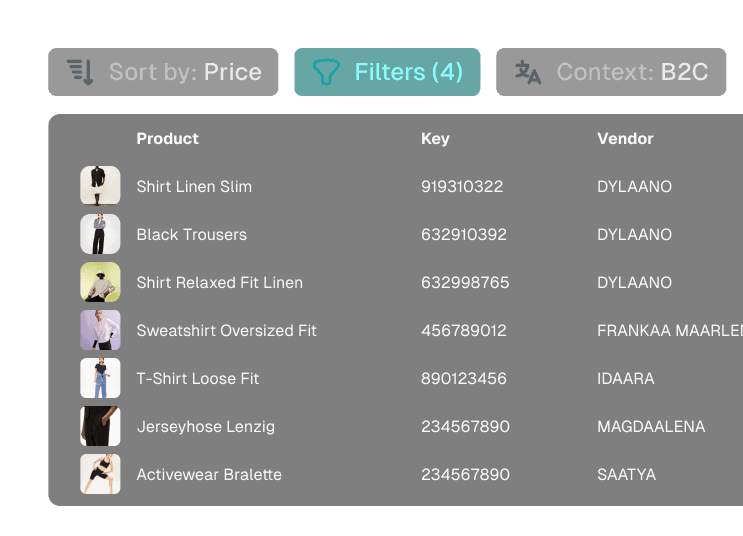Viewport: 743px width, 536px height.
Task: Click the translate context icon
Action: point(528,72)
